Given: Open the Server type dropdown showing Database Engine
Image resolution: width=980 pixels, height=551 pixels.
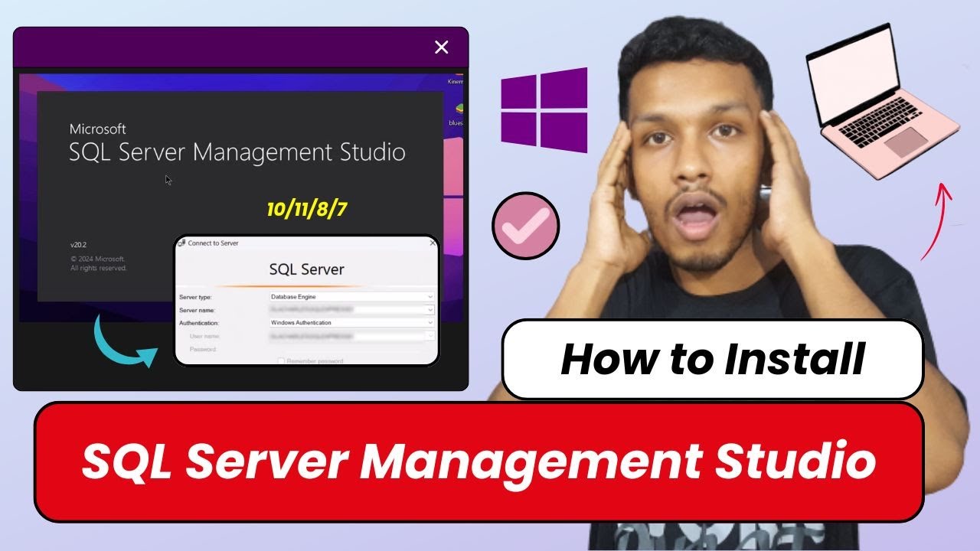Looking at the screenshot, I should pos(351,296).
